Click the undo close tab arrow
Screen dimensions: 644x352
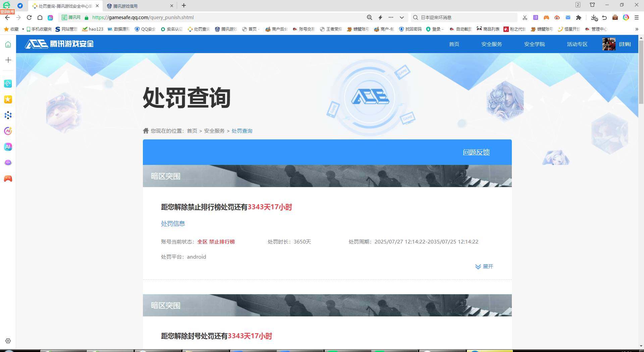click(x=604, y=17)
